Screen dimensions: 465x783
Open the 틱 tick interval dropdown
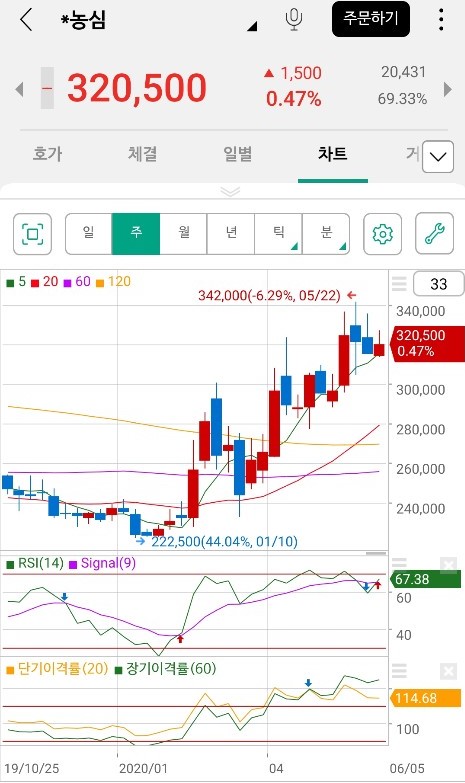(278, 234)
